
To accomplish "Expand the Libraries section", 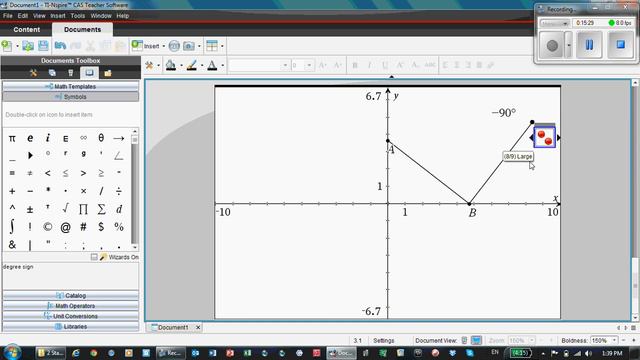I will [71, 327].
